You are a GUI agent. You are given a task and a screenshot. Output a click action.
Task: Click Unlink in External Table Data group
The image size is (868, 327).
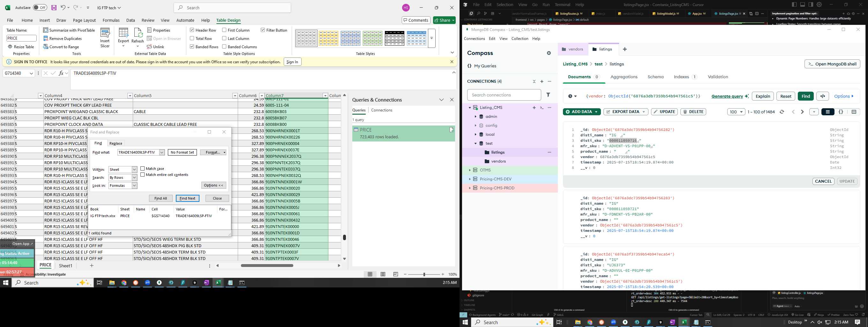pyautogui.click(x=156, y=47)
